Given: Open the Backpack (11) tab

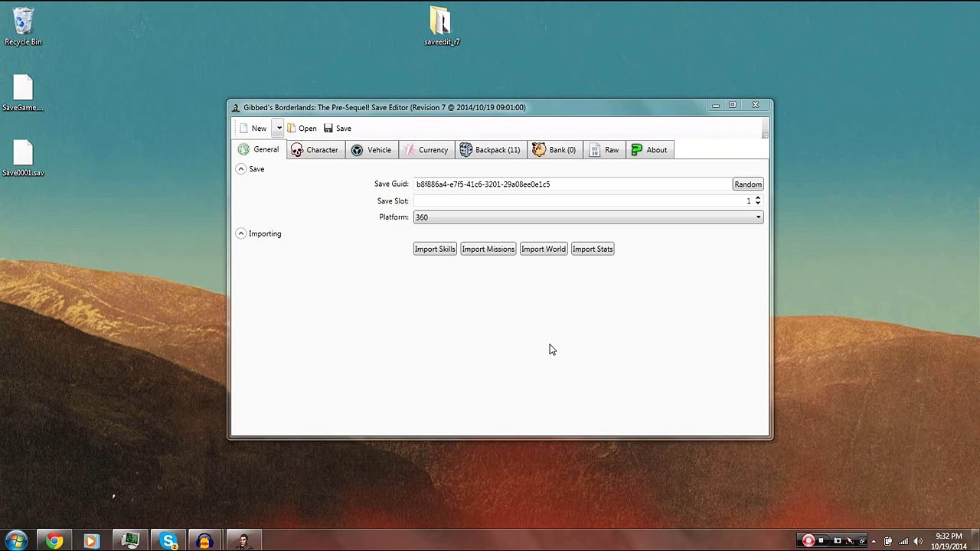Looking at the screenshot, I should click(490, 150).
